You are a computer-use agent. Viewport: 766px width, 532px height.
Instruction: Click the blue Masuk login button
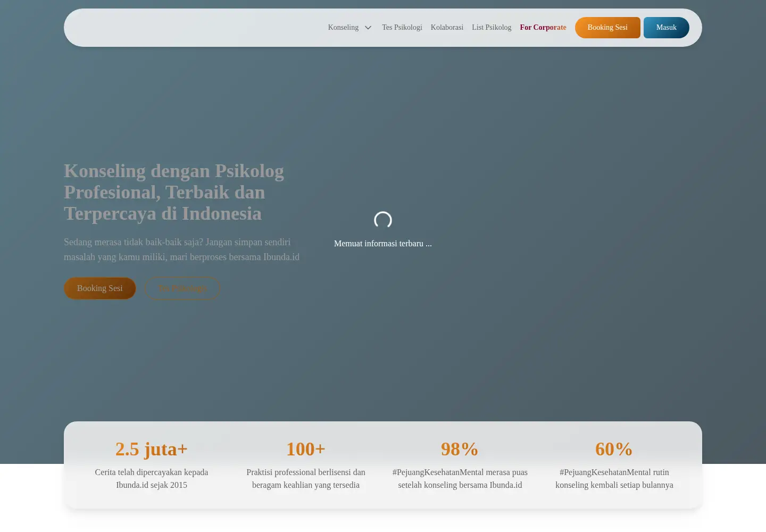pos(667,28)
